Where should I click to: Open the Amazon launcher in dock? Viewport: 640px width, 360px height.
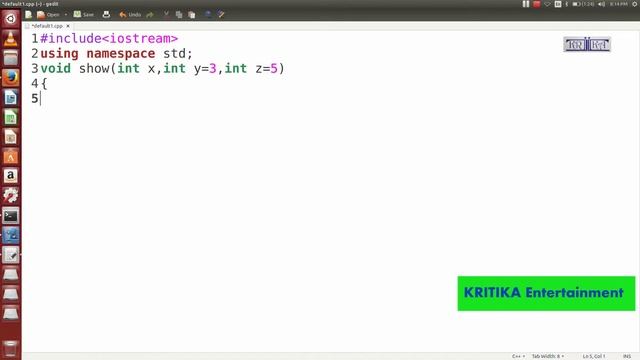11,176
